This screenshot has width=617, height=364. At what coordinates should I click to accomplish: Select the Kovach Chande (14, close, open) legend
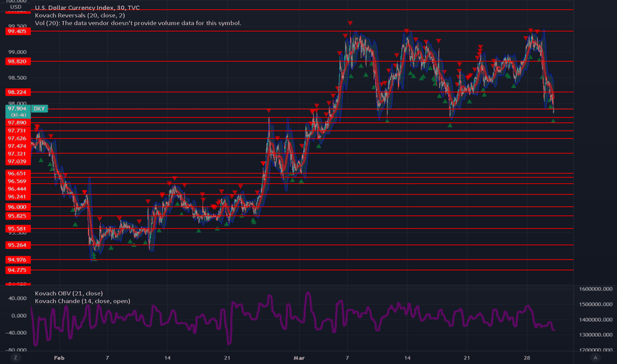[83, 301]
